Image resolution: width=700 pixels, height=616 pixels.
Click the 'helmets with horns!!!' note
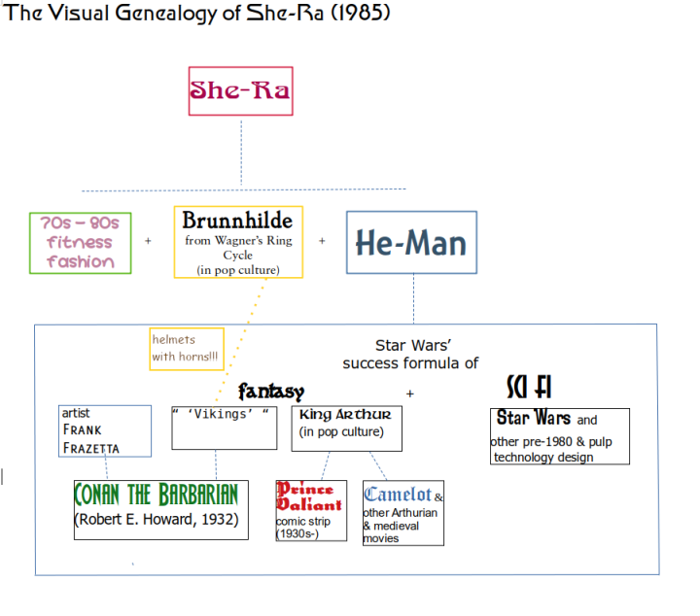click(187, 349)
